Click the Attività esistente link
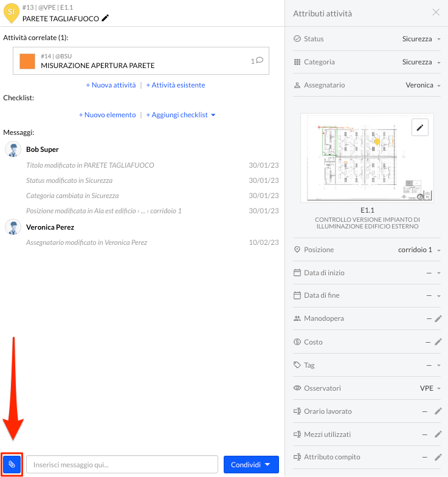Screen dimensions: 448x477 click(x=176, y=85)
